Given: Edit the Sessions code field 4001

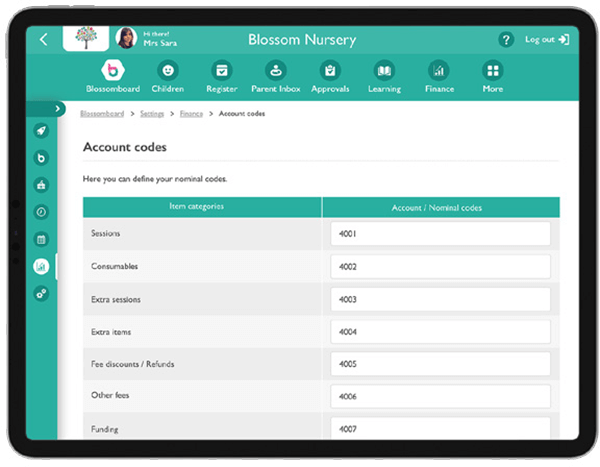Looking at the screenshot, I should (440, 234).
